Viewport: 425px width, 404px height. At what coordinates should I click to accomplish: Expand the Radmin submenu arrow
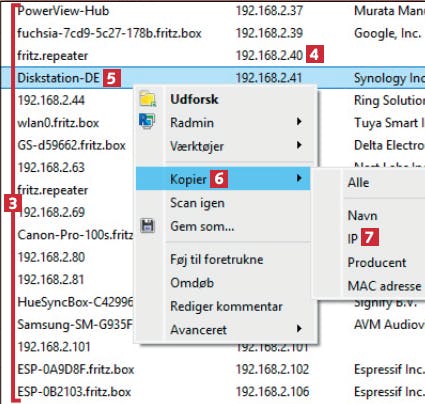299,122
